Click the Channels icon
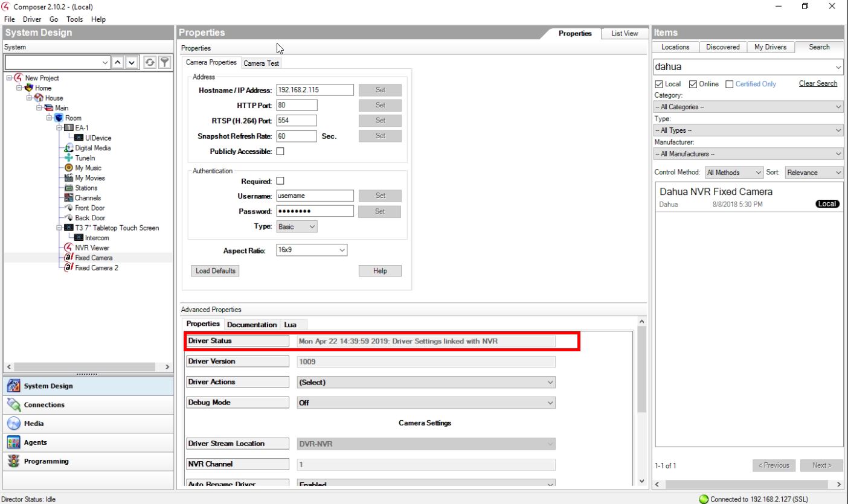848x504 pixels. click(69, 198)
